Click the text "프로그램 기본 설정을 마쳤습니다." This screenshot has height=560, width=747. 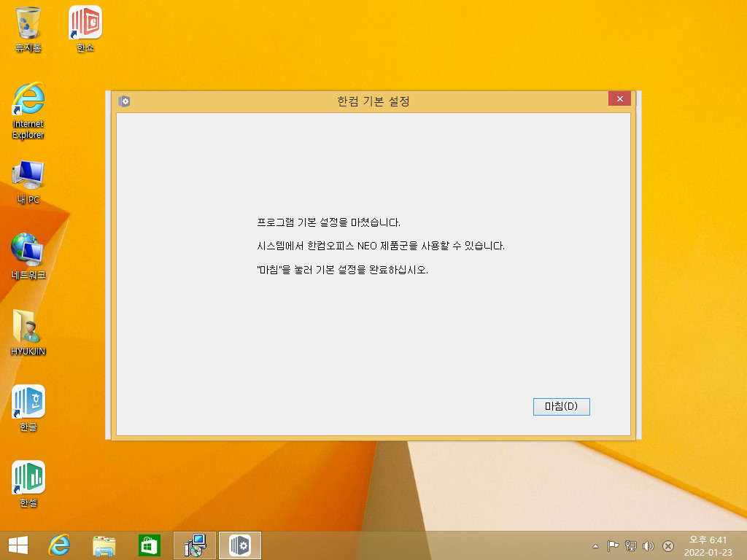329,222
